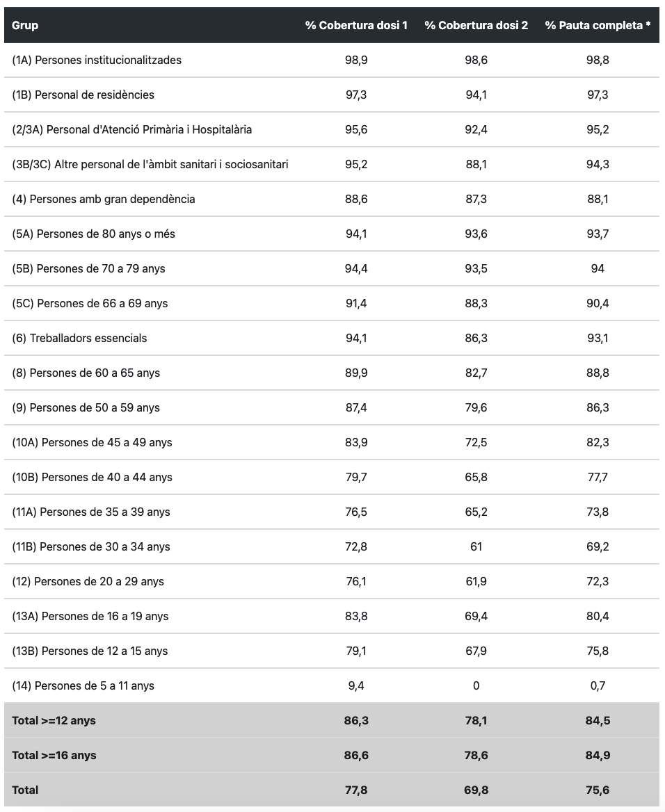Select the Personal de residències row label

83,95
